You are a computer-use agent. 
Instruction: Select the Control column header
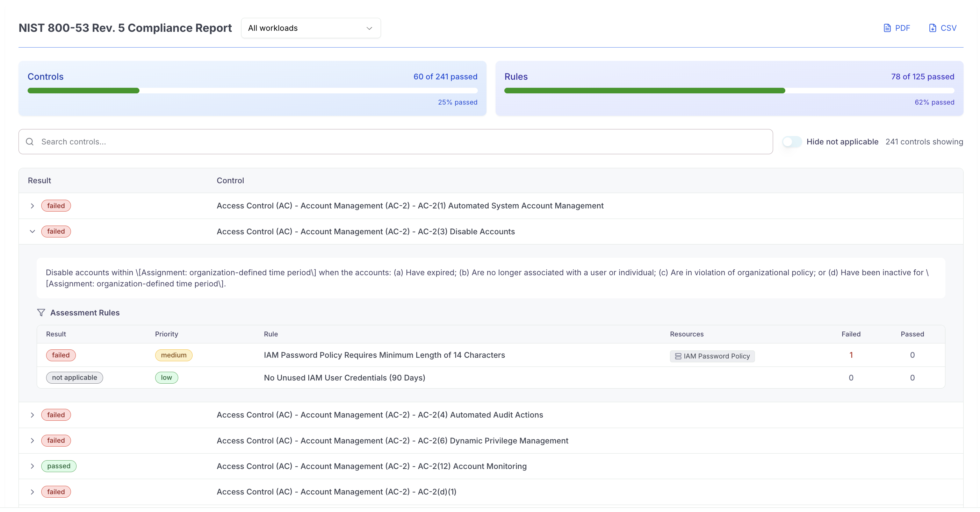[230, 180]
